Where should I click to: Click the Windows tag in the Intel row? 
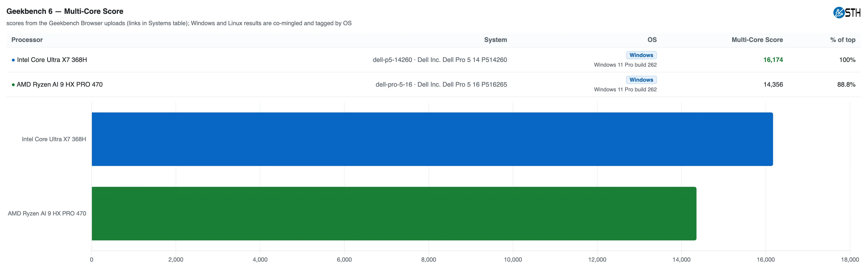641,55
